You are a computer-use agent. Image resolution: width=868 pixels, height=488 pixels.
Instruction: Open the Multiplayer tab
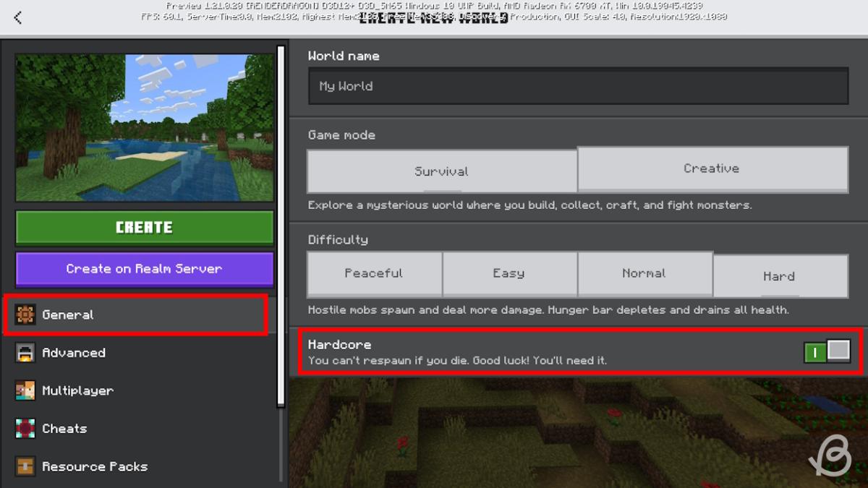point(78,390)
